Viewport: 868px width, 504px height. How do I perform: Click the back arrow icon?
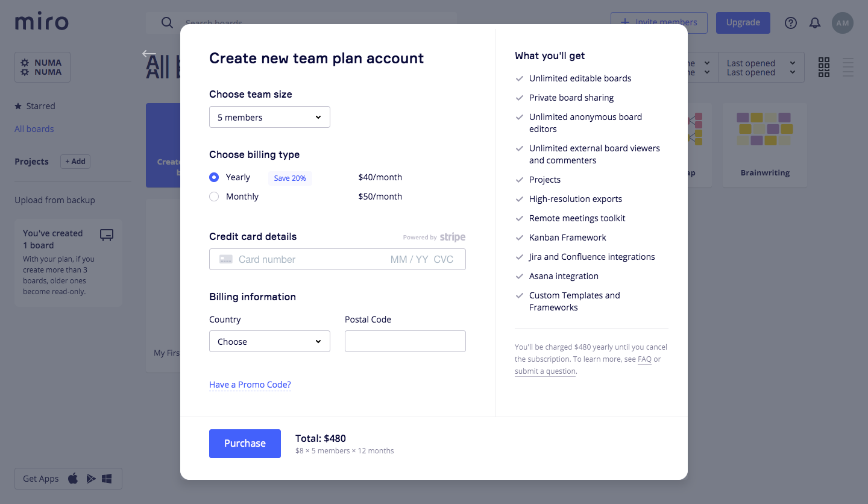pos(149,54)
